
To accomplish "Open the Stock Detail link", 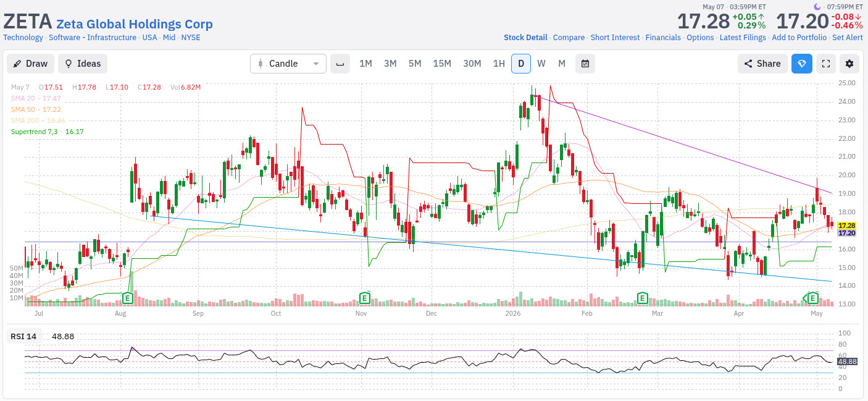I will tap(525, 38).
